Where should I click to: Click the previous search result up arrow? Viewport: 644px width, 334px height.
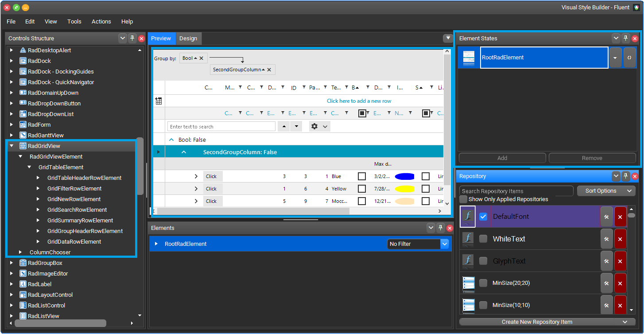[284, 126]
